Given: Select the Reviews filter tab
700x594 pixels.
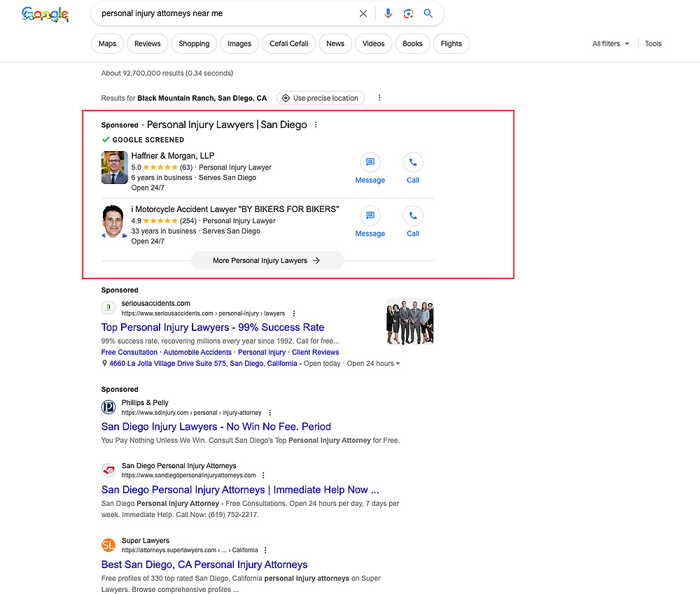Looking at the screenshot, I should (x=147, y=44).
